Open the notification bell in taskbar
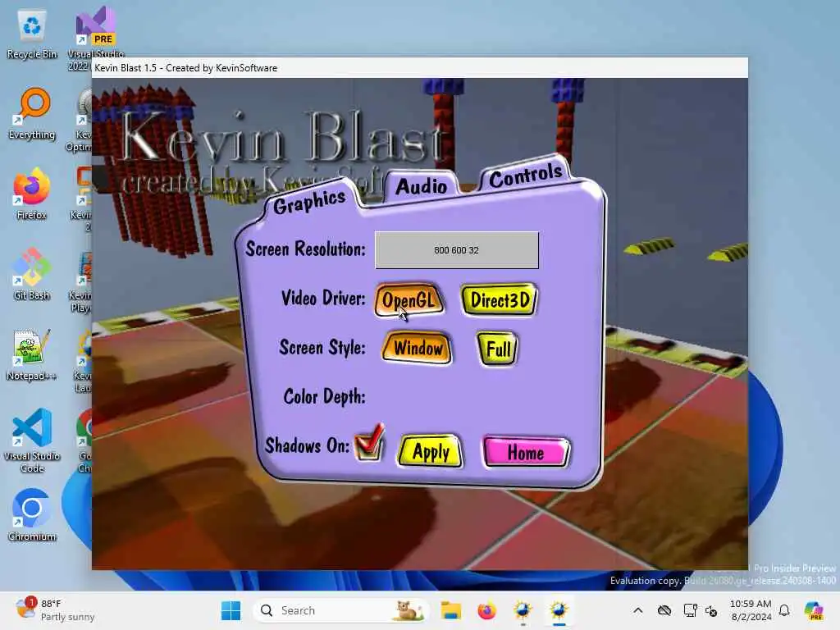Image resolution: width=840 pixels, height=630 pixels. pos(784,610)
